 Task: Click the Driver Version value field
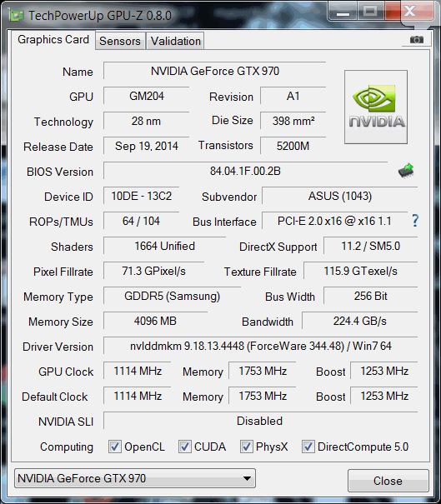tap(261, 346)
